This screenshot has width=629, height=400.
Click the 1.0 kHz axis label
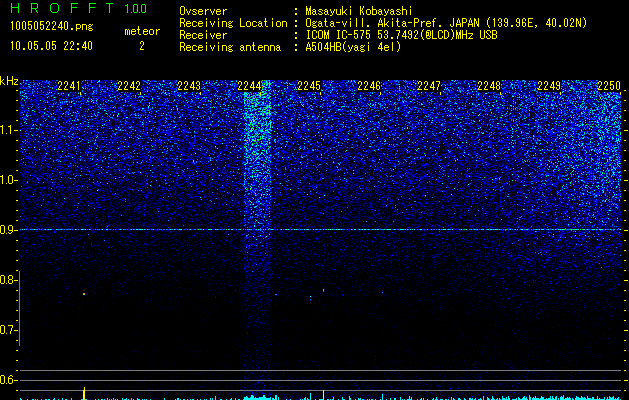pos(8,180)
